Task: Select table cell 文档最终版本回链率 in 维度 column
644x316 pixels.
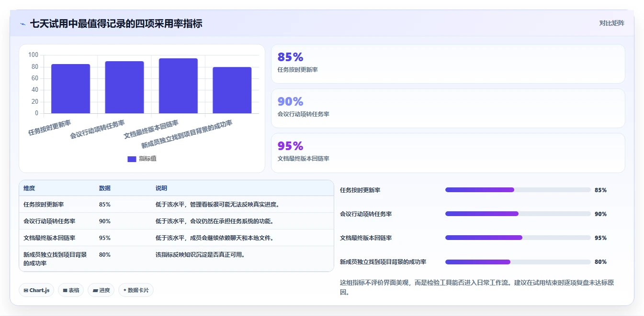Action: click(x=49, y=238)
